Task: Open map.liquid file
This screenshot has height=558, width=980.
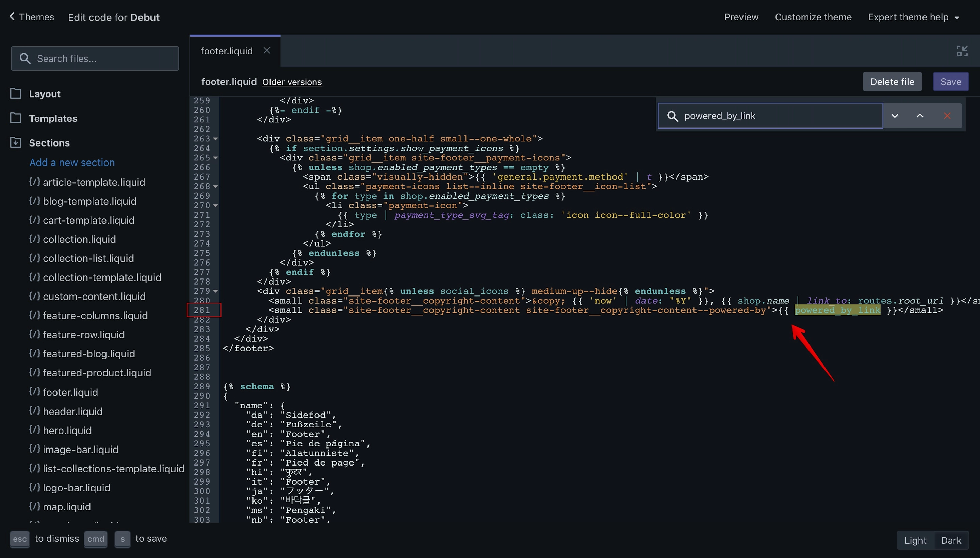Action: (67, 507)
